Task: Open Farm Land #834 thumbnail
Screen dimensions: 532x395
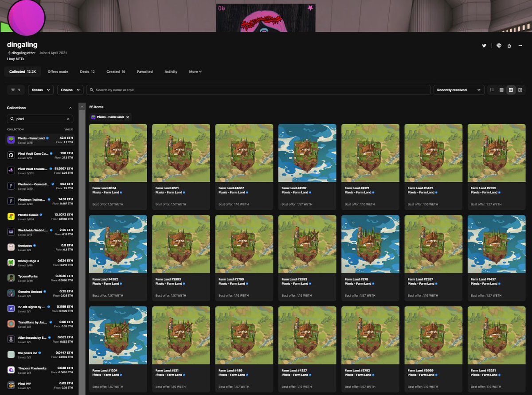Action: click(118, 153)
